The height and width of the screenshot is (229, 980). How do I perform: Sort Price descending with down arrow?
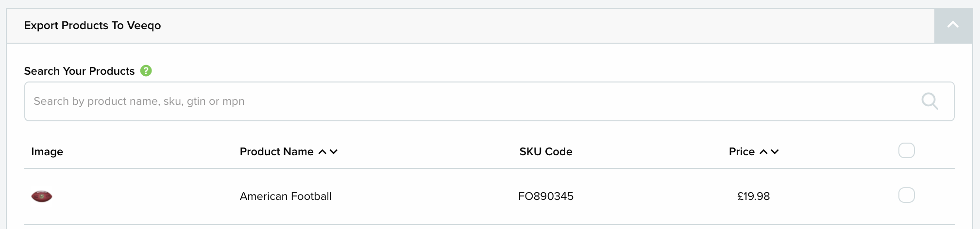coord(775,152)
